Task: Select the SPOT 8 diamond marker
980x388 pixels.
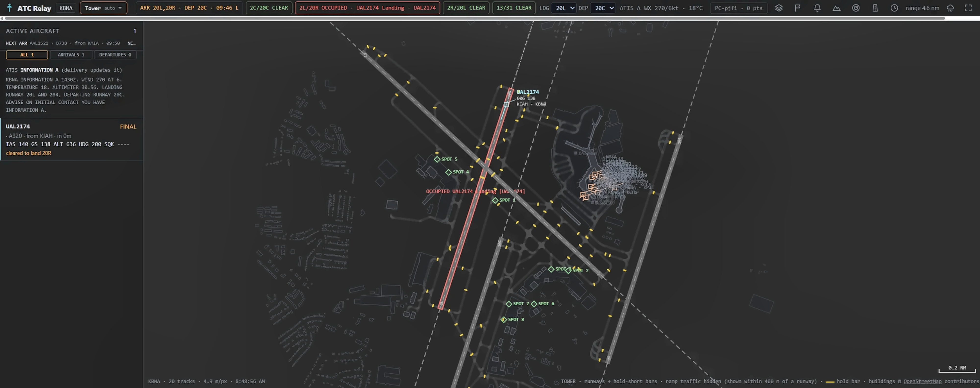Action: pyautogui.click(x=504, y=320)
